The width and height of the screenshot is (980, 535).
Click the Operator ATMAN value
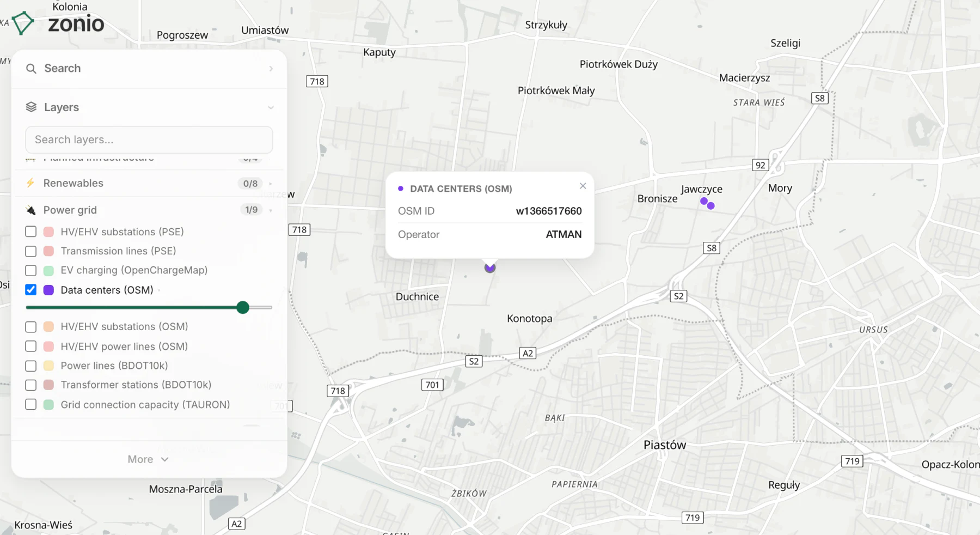tap(563, 234)
